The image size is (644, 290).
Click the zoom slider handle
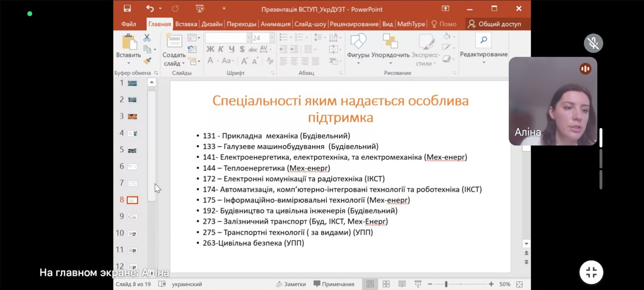446,284
